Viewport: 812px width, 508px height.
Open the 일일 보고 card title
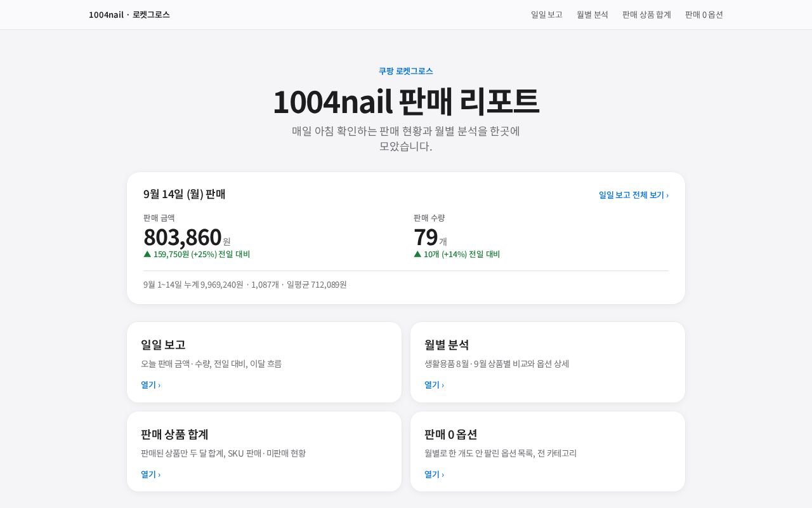163,345
